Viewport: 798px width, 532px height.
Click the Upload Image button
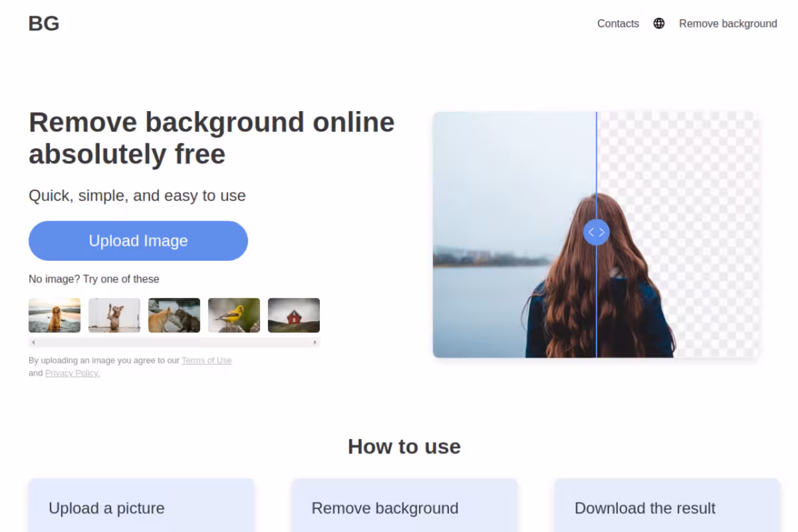(x=138, y=241)
